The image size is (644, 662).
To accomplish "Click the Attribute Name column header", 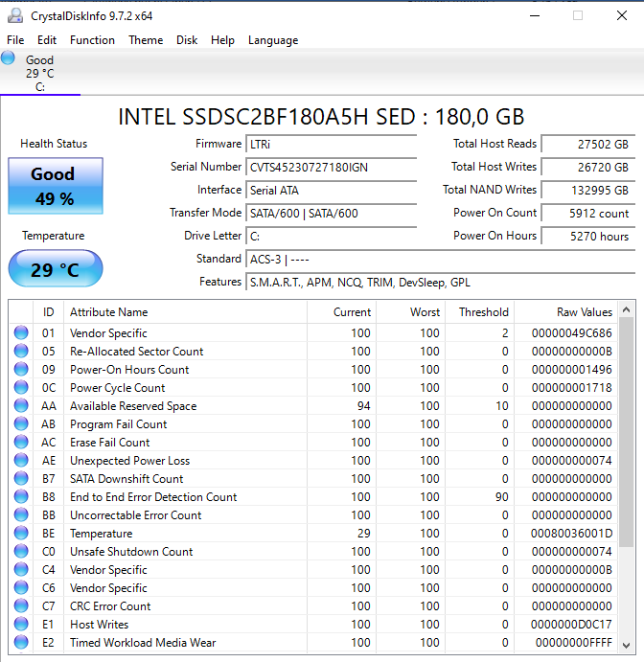I will [185, 312].
